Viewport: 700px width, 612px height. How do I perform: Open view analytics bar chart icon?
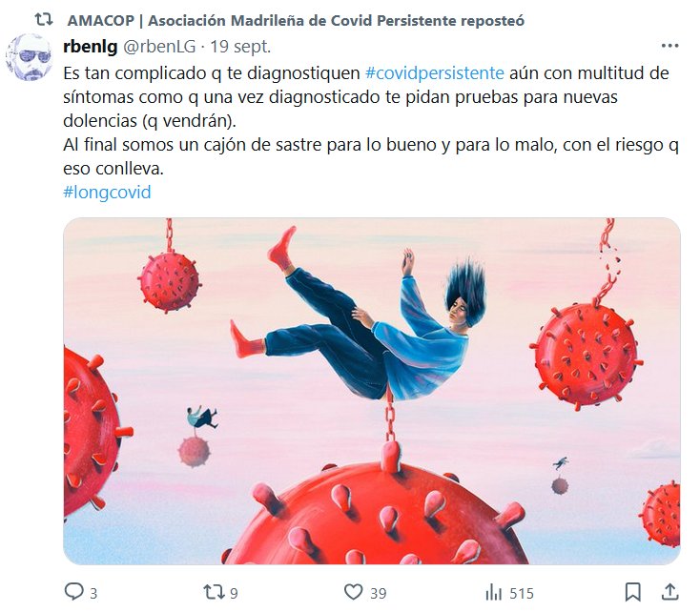tap(493, 593)
